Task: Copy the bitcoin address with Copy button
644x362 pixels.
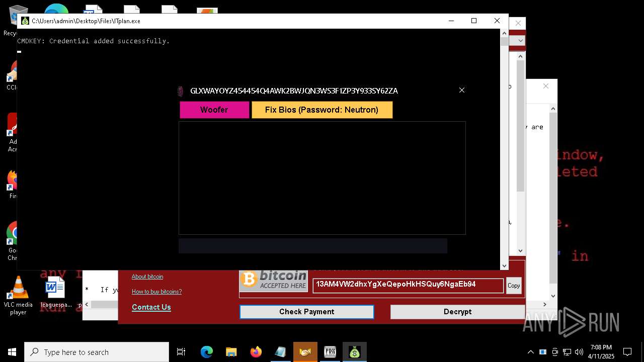Action: tap(514, 286)
